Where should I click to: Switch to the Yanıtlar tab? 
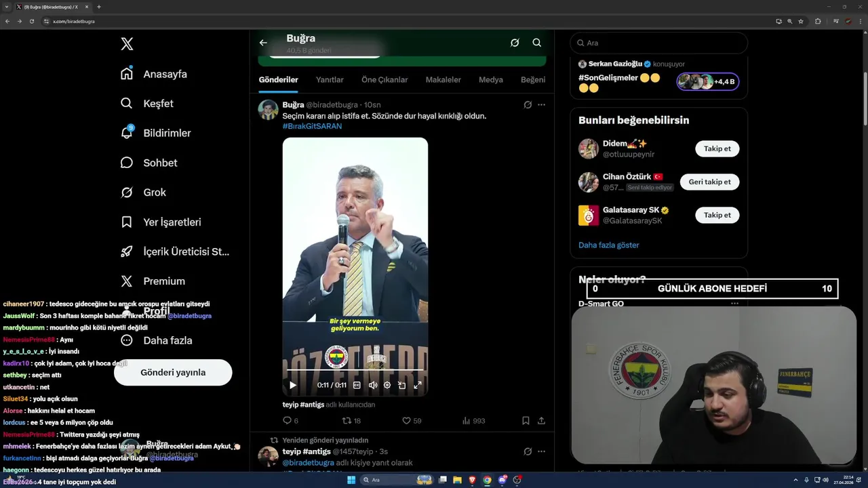pos(330,80)
